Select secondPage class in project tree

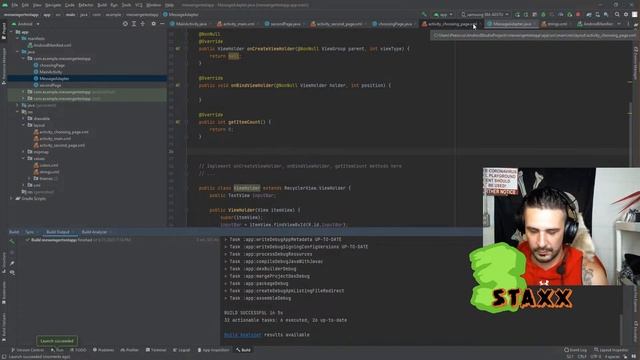(47, 85)
